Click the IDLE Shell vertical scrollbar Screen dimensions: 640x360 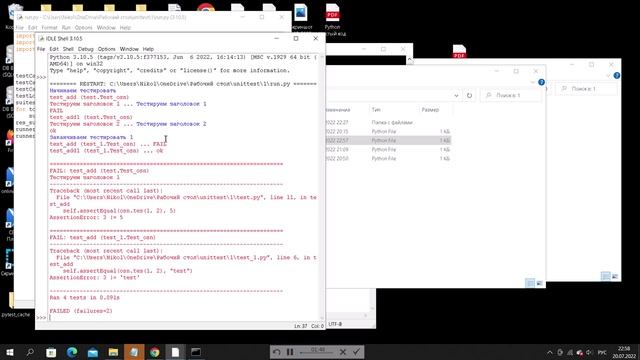(x=322, y=186)
